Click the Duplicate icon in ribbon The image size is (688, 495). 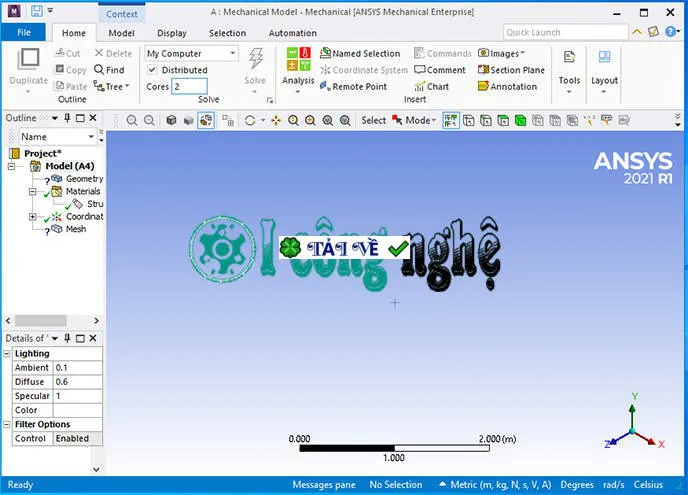click(29, 59)
